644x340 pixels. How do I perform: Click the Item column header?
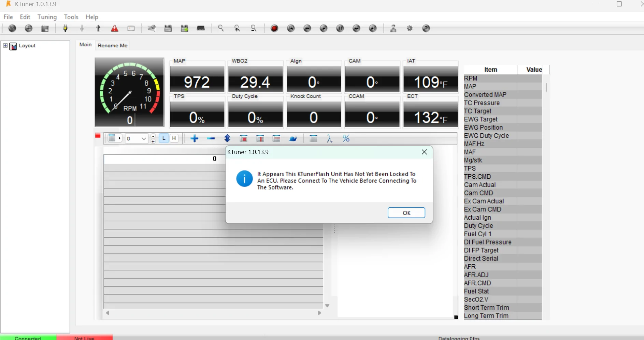click(x=490, y=70)
